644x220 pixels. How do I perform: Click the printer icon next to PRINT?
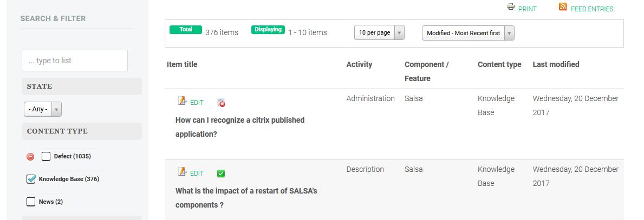511,6
